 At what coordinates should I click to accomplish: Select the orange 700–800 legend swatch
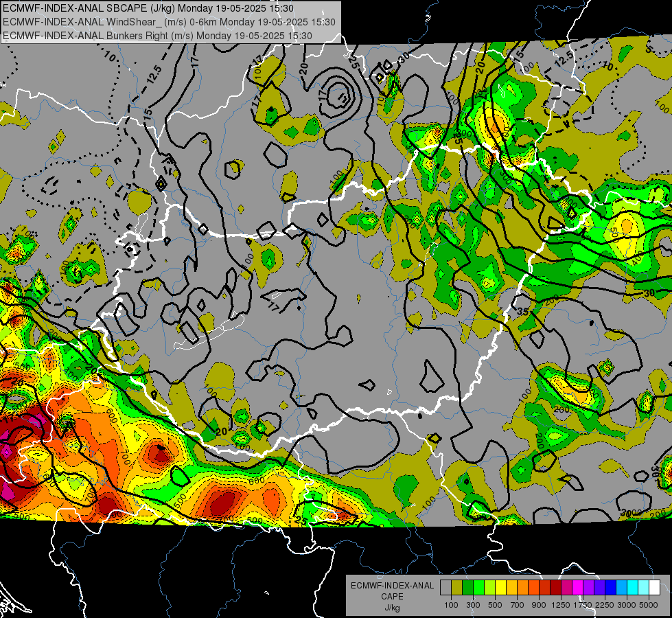pos(522,587)
